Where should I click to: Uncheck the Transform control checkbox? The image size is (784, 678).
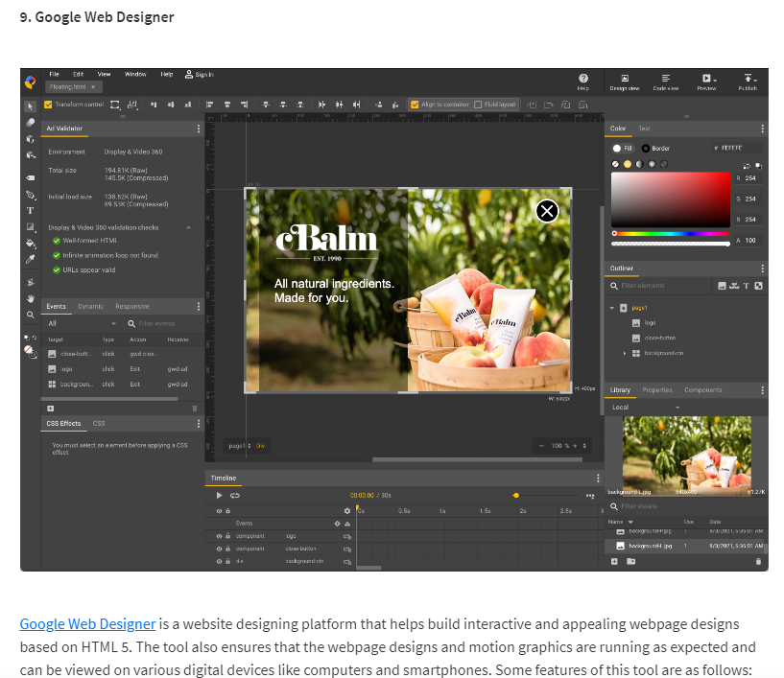click(48, 105)
